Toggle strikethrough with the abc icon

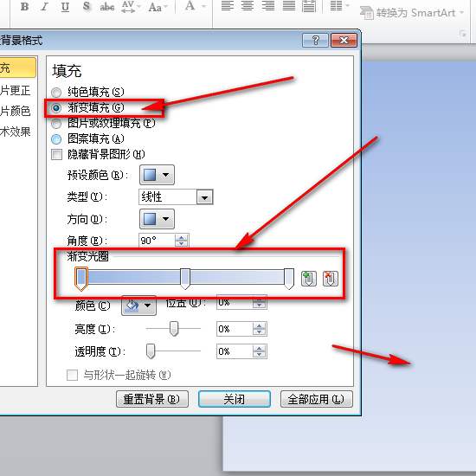coord(107,6)
